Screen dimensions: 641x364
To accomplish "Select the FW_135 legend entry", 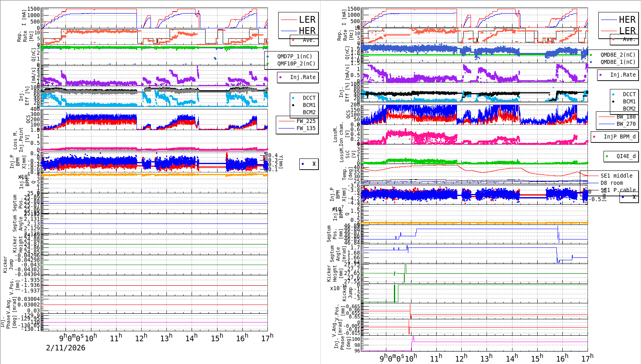I will (x=306, y=128).
